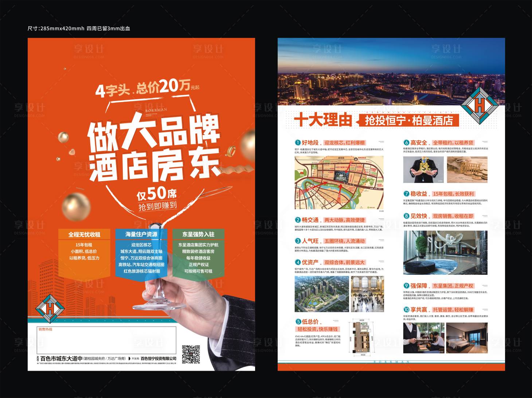
Task: Select the waiter serving guests photo
Action: pos(423,338)
